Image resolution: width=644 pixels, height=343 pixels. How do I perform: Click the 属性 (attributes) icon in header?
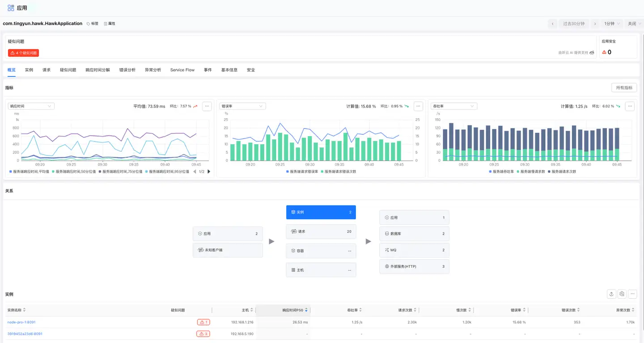point(105,23)
